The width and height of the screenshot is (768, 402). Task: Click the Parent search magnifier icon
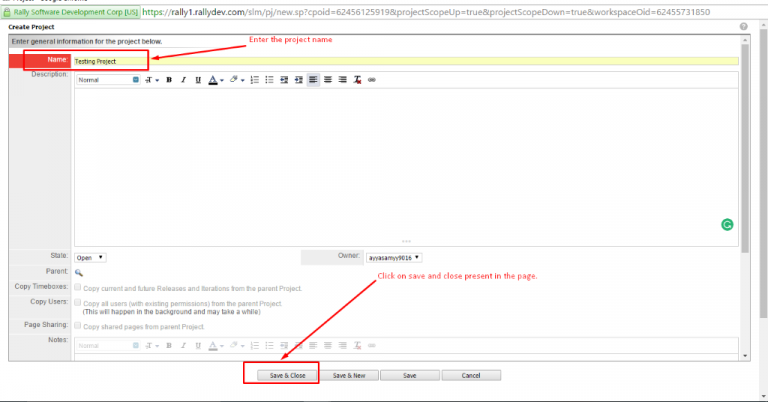[79, 272]
